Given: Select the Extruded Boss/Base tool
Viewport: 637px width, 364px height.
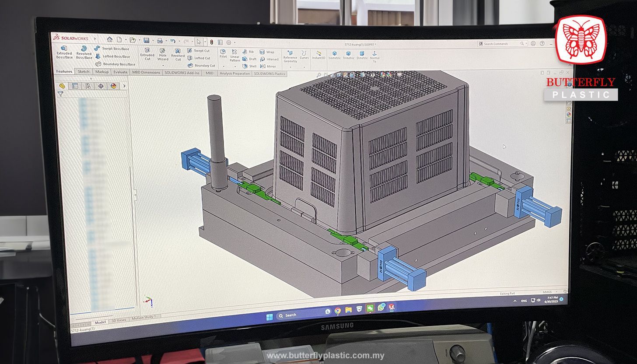Looking at the screenshot, I should coord(64,52).
